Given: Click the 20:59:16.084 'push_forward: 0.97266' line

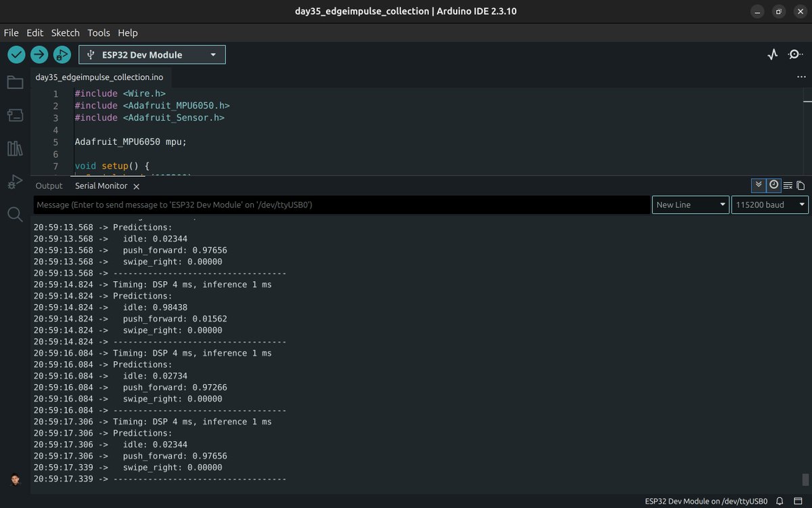Looking at the screenshot, I should point(131,387).
